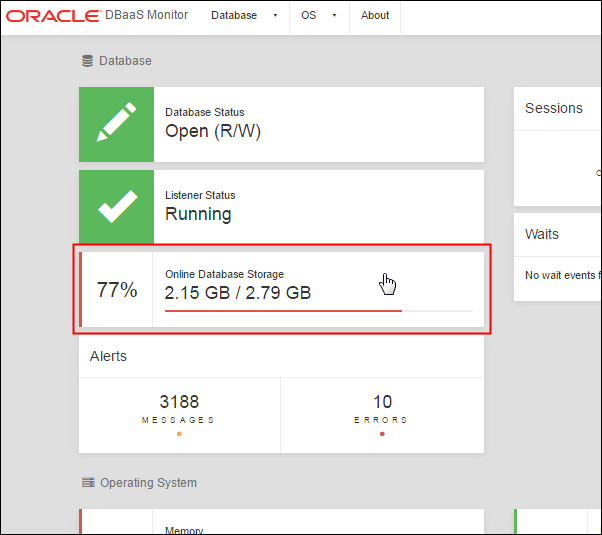This screenshot has height=535, width=602.
Task: Click the Online Database Storage progress bar
Action: (x=318, y=311)
